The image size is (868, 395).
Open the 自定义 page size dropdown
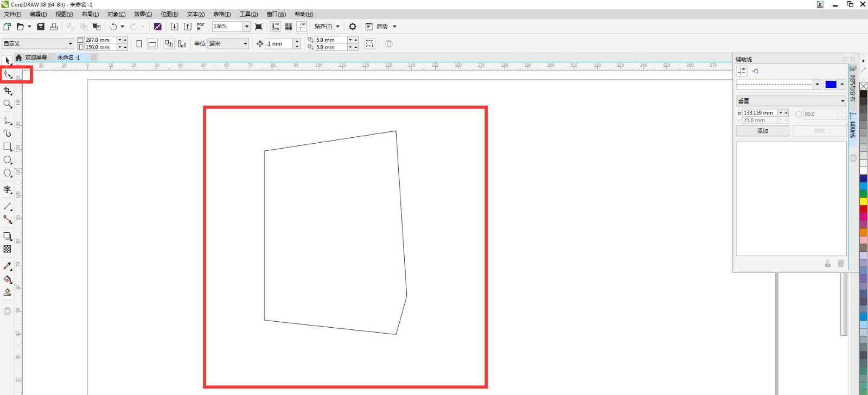point(70,44)
